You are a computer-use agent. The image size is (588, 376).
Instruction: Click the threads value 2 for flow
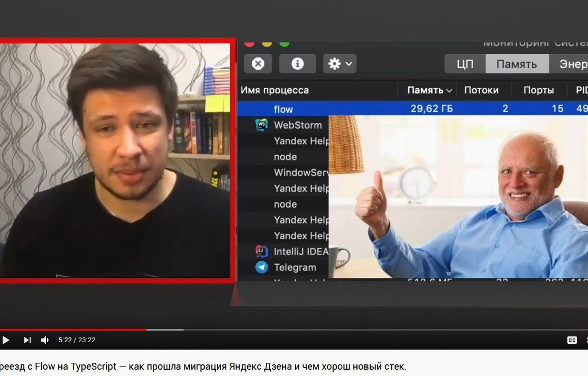pos(505,109)
